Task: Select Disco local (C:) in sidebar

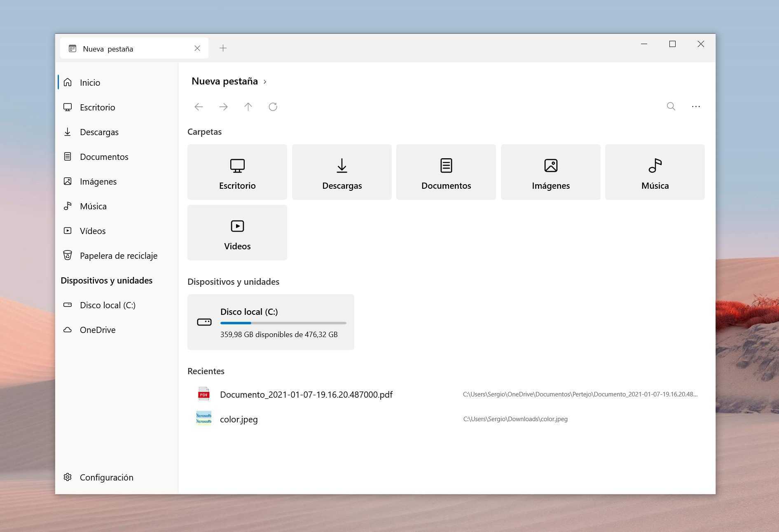Action: point(117,305)
